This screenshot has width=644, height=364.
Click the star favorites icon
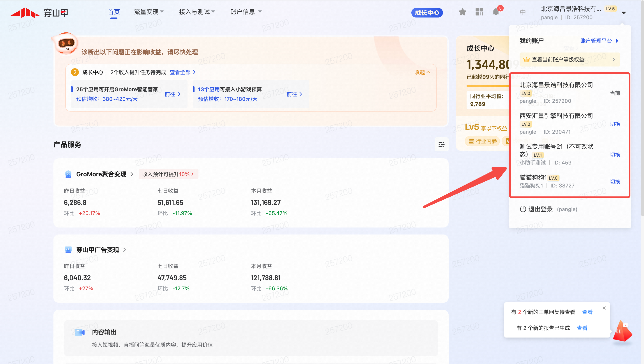point(462,12)
